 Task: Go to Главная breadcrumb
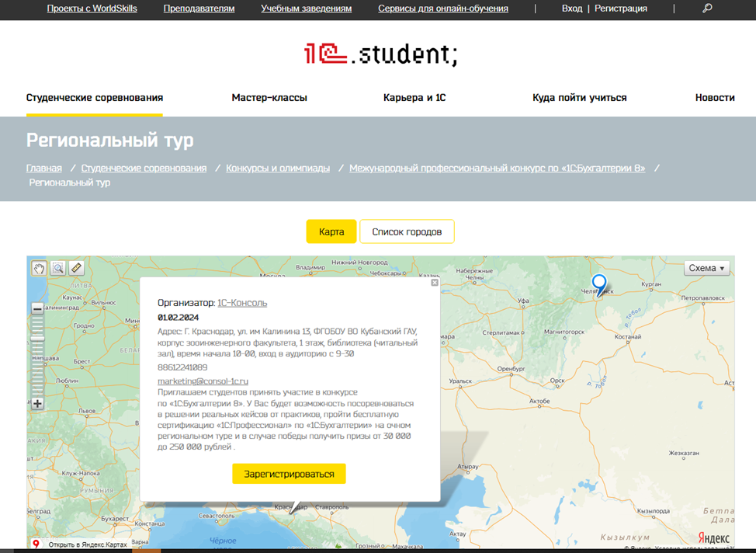point(44,168)
